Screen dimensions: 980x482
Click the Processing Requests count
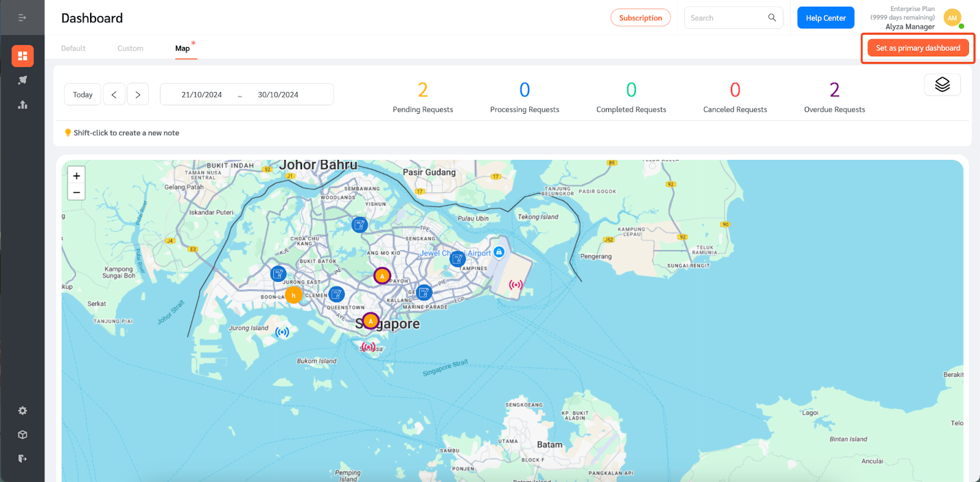pyautogui.click(x=525, y=90)
